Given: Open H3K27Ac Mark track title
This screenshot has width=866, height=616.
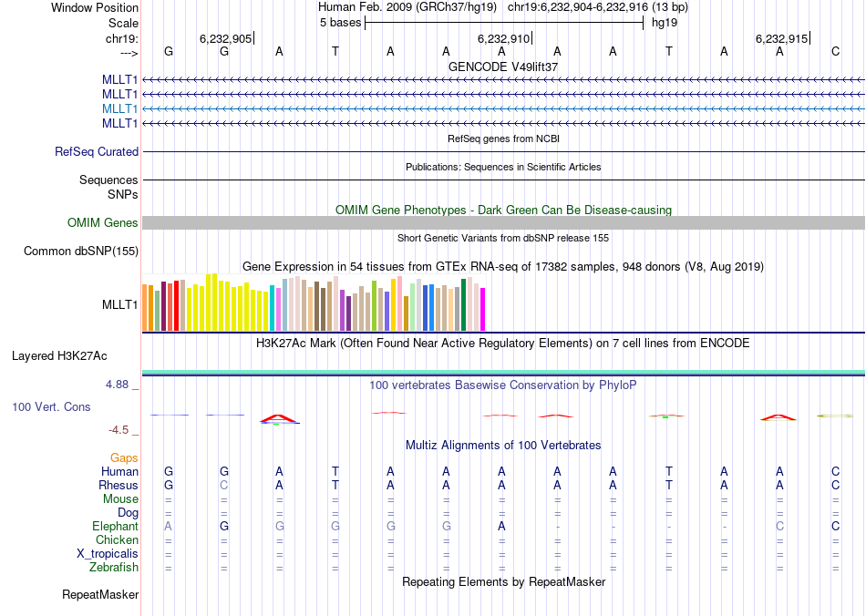Looking at the screenshot, I should (503, 344).
